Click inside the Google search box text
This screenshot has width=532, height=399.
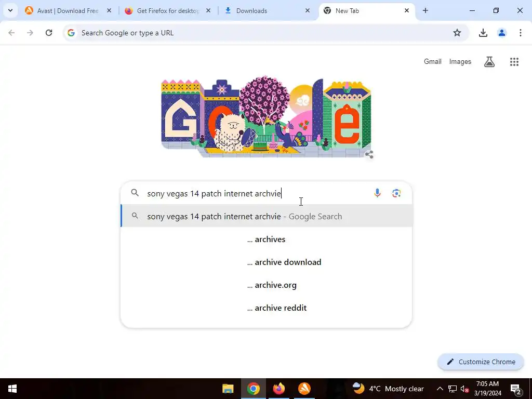pyautogui.click(x=214, y=193)
